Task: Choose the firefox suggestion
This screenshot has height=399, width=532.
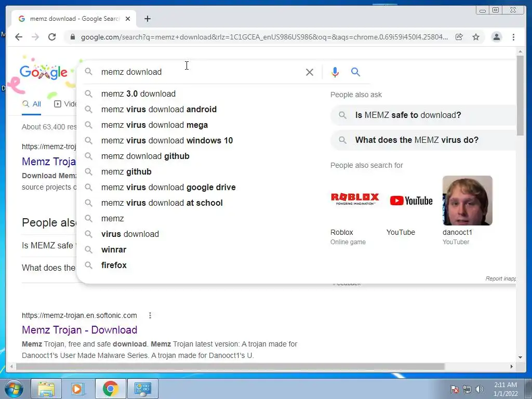Action: pyautogui.click(x=114, y=265)
